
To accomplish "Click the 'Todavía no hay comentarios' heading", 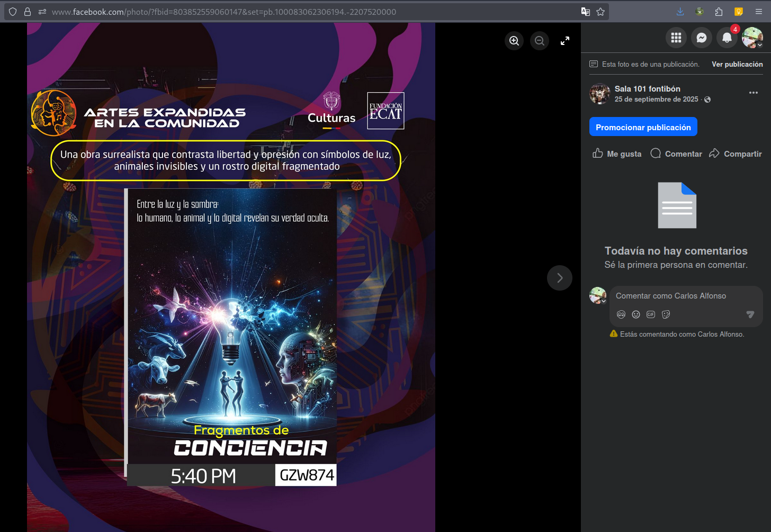I will [676, 251].
